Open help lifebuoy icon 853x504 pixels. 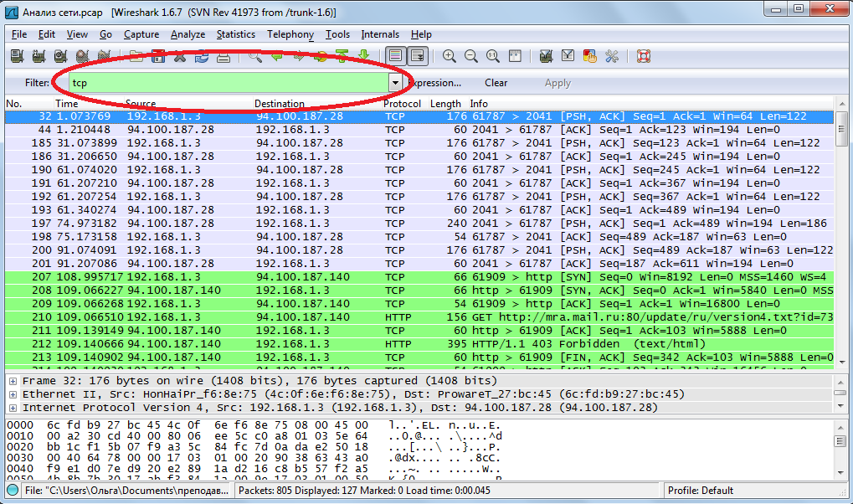click(x=644, y=56)
